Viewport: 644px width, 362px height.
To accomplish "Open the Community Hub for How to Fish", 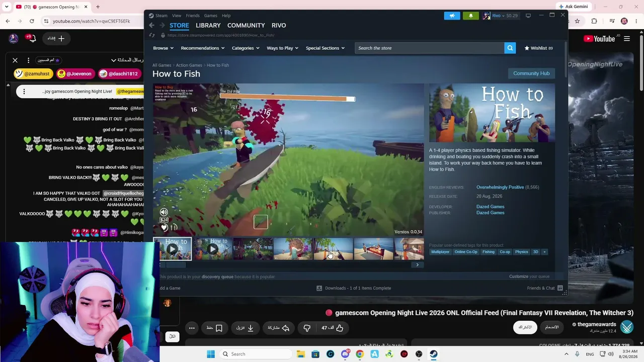I will pyautogui.click(x=531, y=73).
